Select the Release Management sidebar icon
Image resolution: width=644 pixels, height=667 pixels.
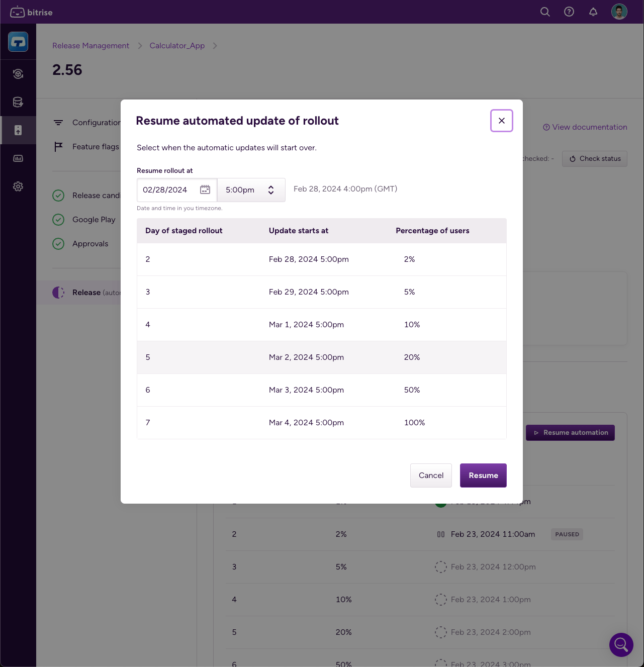click(x=18, y=130)
